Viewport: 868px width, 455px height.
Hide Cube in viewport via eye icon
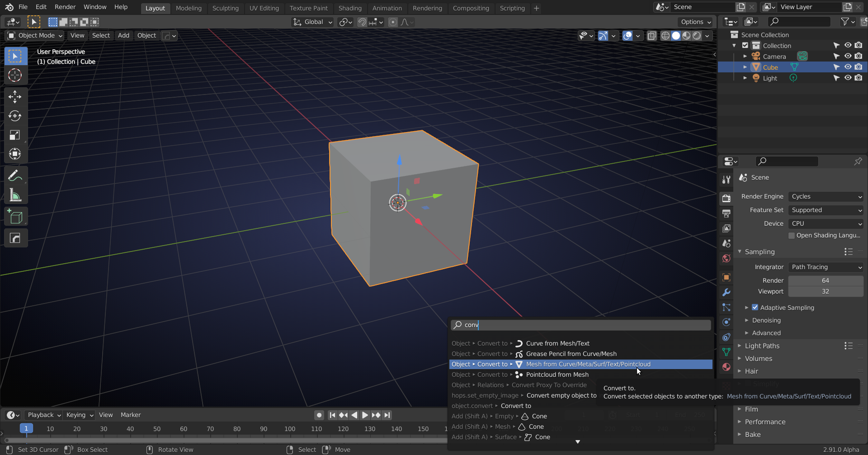pyautogui.click(x=848, y=67)
